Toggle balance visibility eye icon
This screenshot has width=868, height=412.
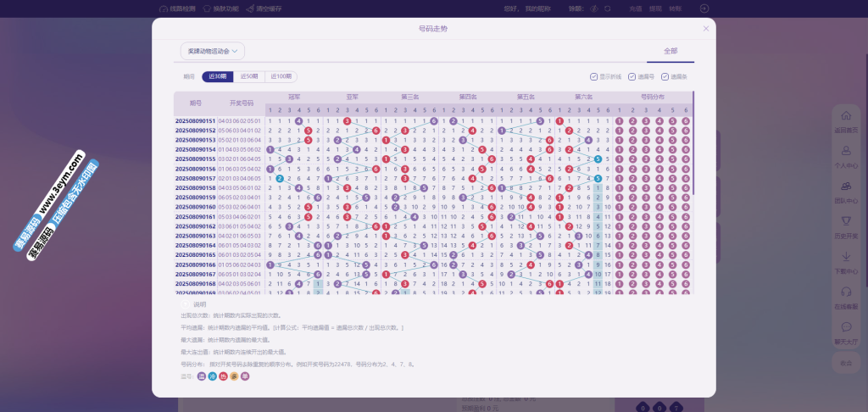point(595,8)
